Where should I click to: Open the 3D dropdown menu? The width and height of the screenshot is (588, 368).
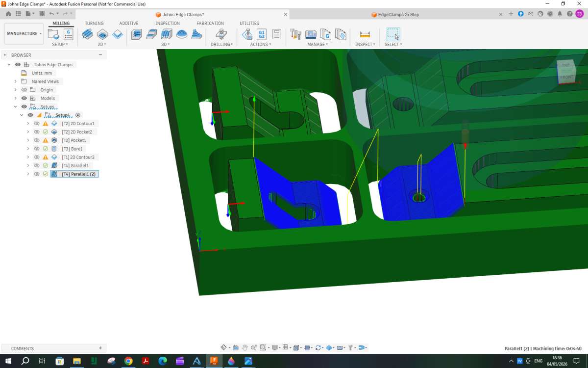coord(166,44)
